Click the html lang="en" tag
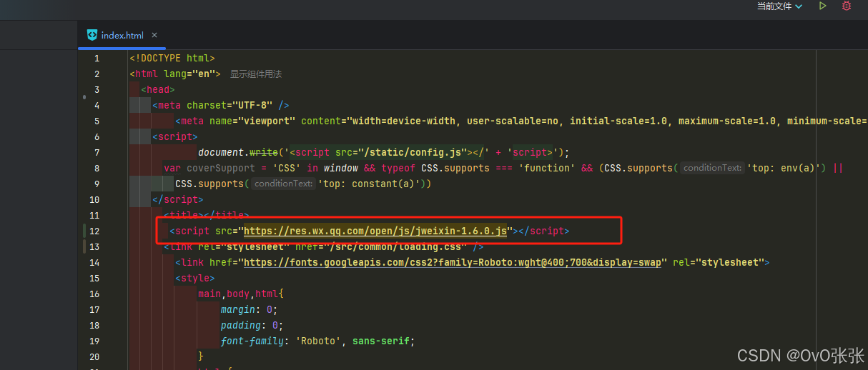The height and width of the screenshot is (370, 868). click(x=175, y=74)
